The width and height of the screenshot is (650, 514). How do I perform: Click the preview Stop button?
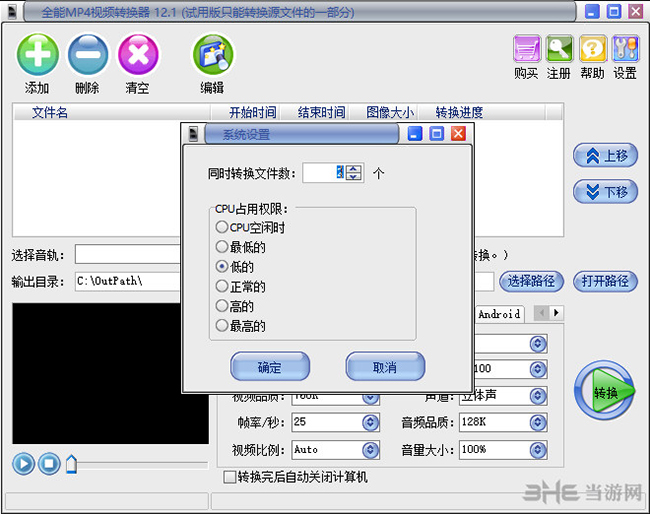[49, 464]
